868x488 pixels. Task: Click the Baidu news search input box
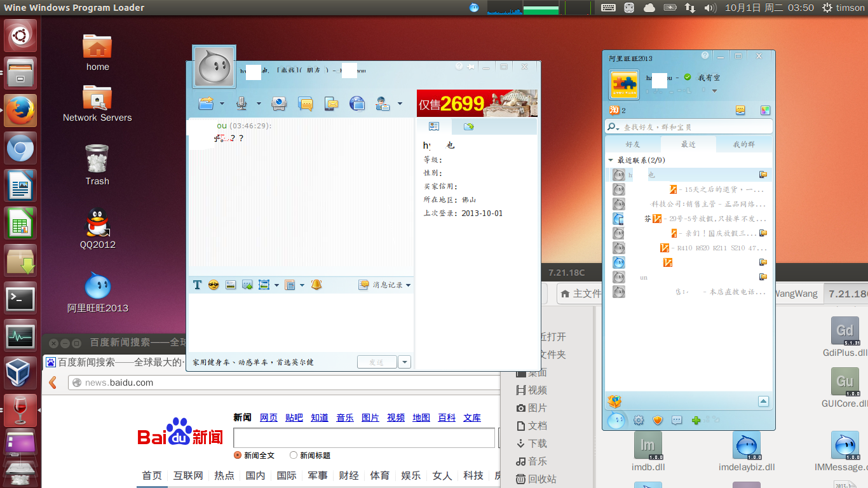click(x=364, y=438)
